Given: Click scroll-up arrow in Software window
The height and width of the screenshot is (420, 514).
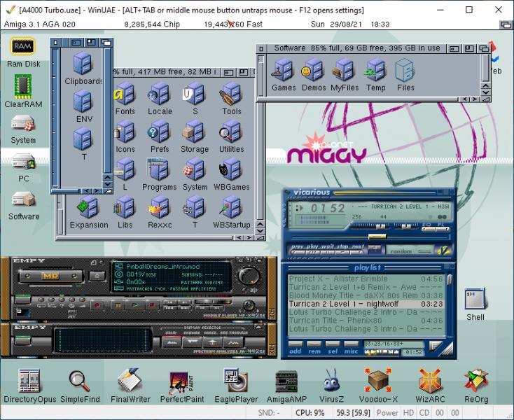Looking at the screenshot, I should 485,86.
